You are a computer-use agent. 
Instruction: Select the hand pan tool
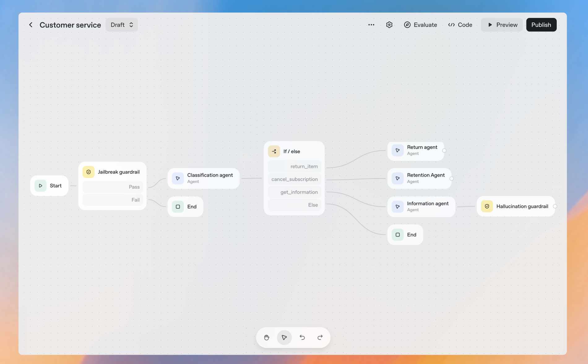(x=266, y=337)
